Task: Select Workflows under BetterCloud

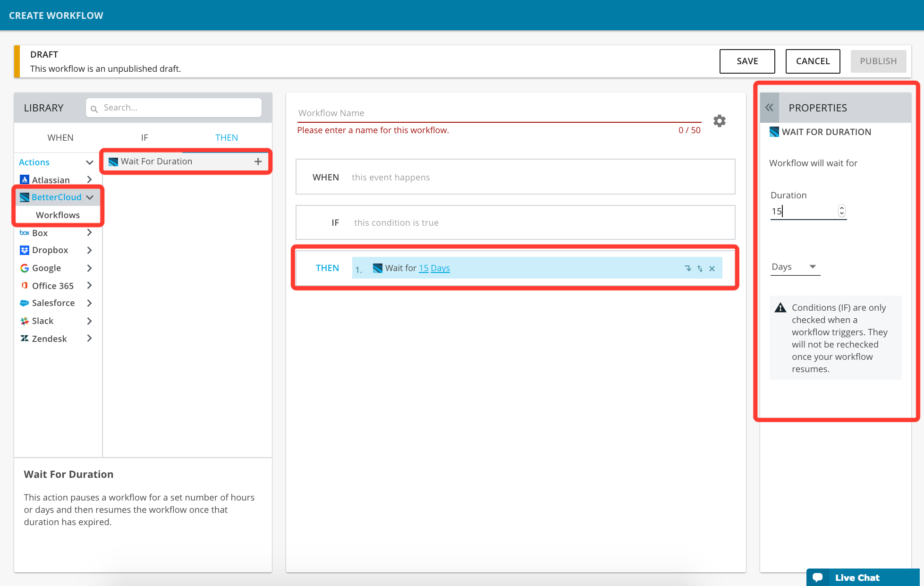Action: click(x=58, y=215)
